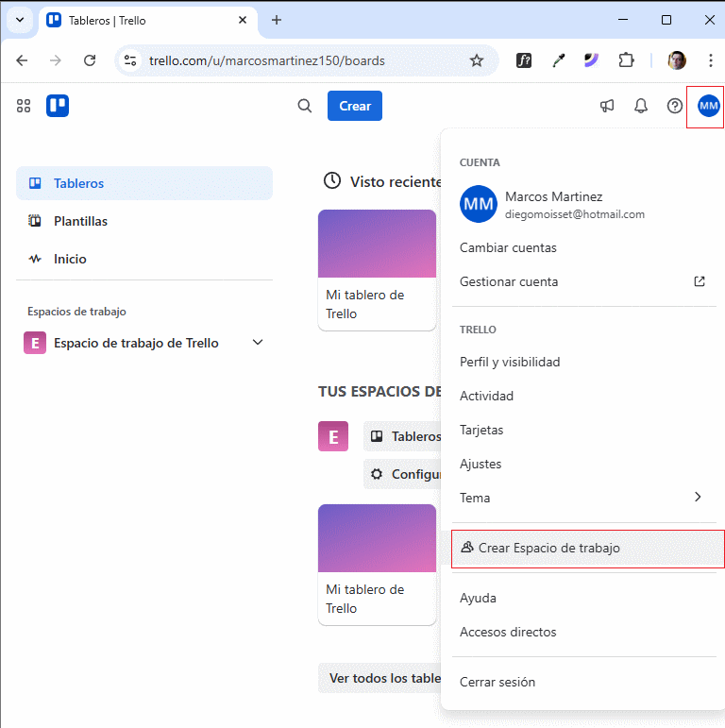725x728 pixels.
Task: Open Plantillas in the sidebar
Action: click(80, 221)
